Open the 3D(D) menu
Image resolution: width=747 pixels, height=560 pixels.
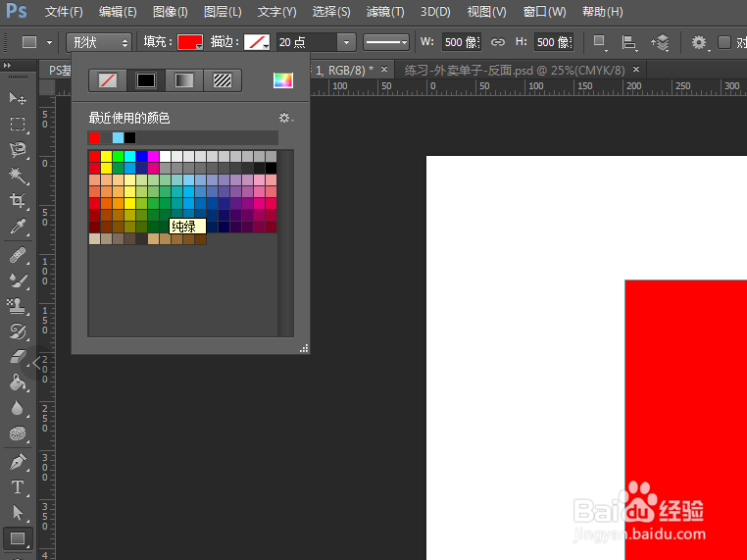tap(435, 12)
